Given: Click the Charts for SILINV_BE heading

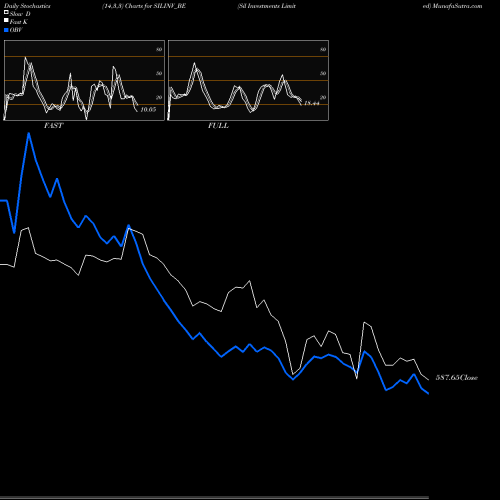Looking at the screenshot, I should tap(155, 6).
